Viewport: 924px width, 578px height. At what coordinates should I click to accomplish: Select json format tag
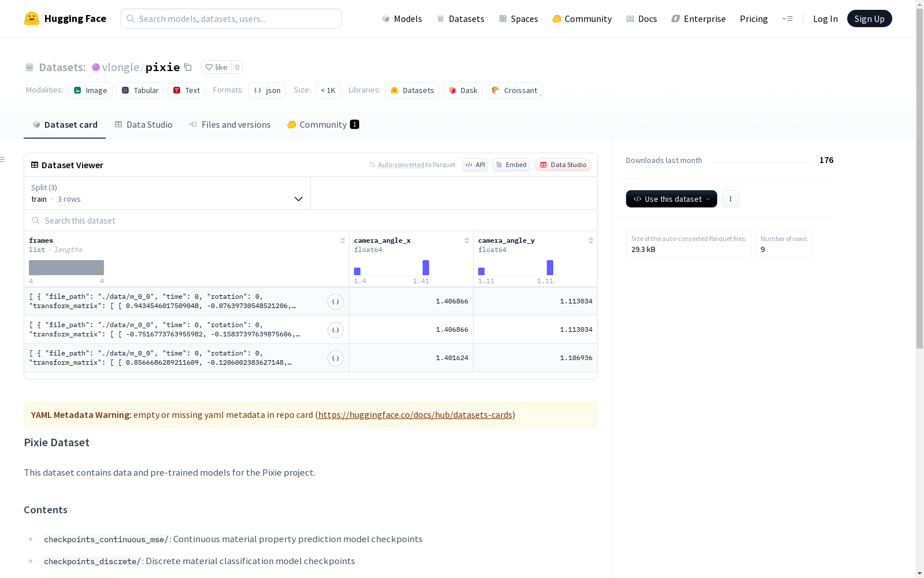coord(267,90)
